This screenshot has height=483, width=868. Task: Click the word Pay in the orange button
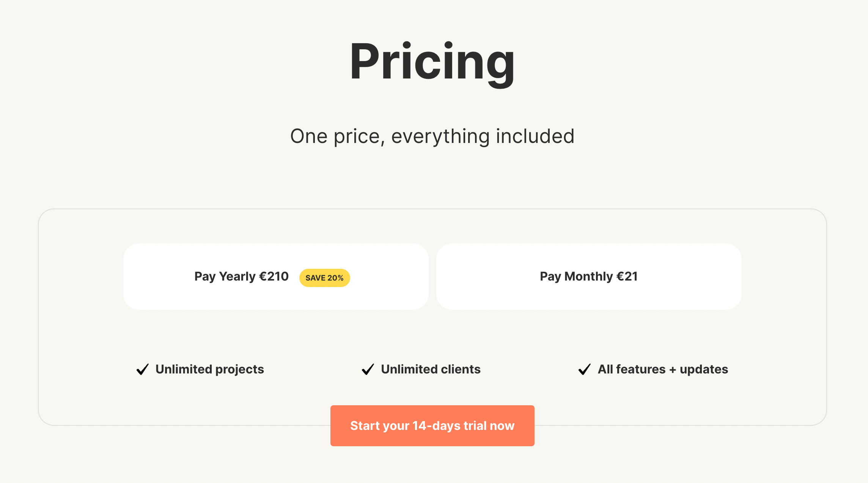pos(432,426)
